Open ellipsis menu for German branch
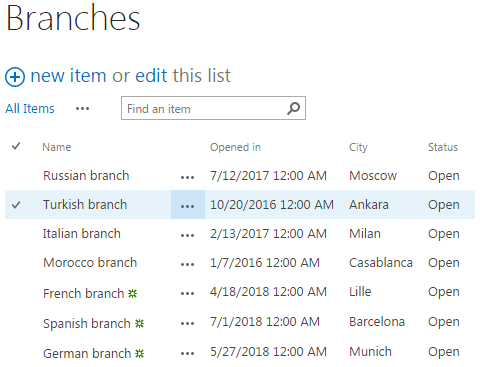Screen dimensions: 480x367 tap(187, 353)
